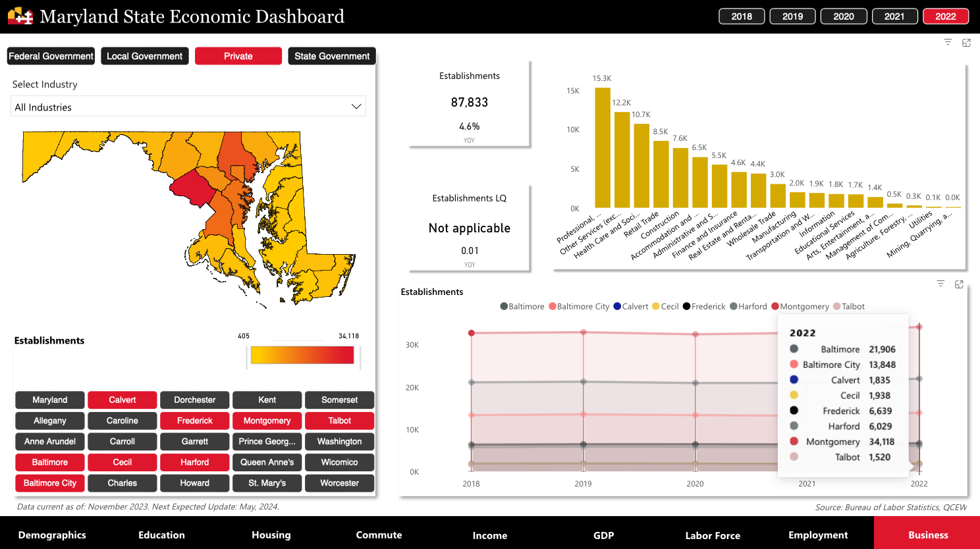Click focus mode icon above bar chart
This screenshot has width=980, height=549.
tap(966, 43)
